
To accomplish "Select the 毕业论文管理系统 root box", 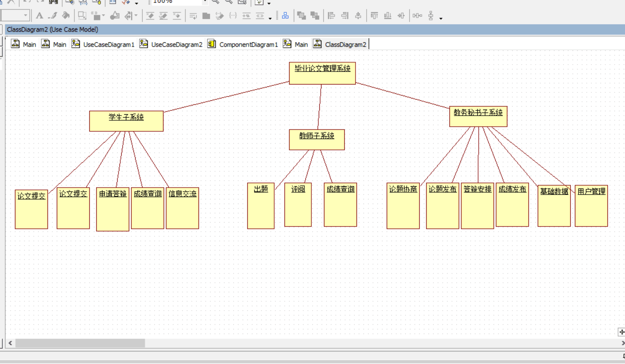I will pos(322,73).
